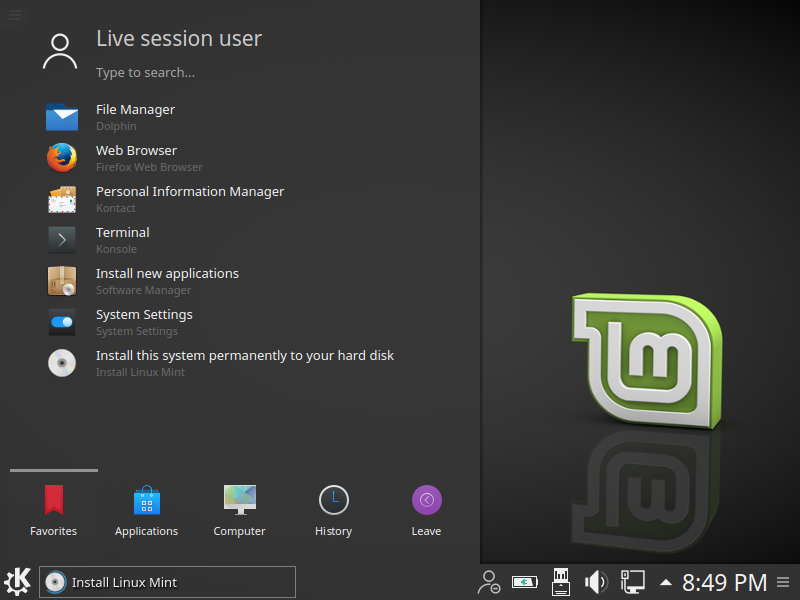Click the System Settings icon

pyautogui.click(x=62, y=322)
